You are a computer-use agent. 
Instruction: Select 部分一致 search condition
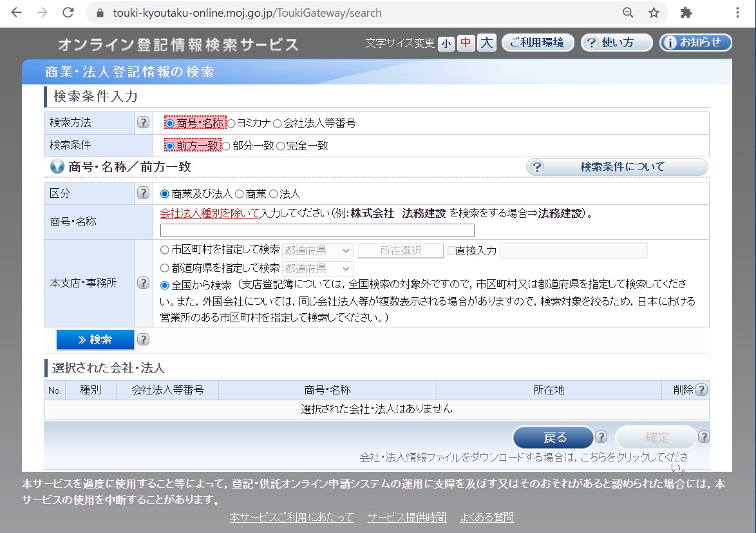pyautogui.click(x=226, y=146)
